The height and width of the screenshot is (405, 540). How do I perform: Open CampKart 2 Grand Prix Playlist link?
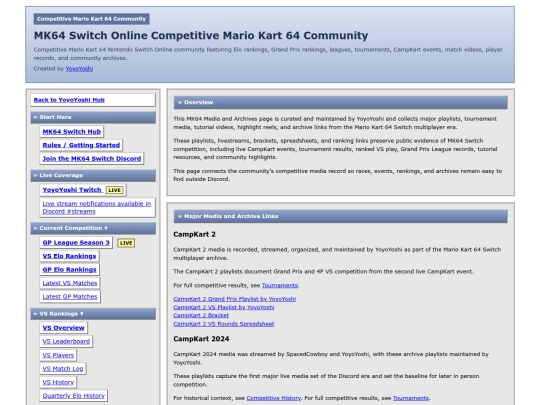coord(235,299)
